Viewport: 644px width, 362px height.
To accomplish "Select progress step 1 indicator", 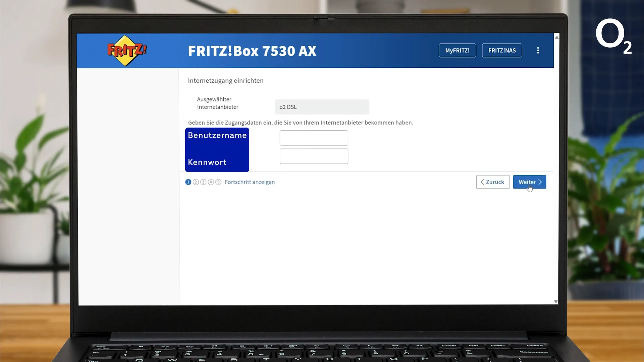I will tap(188, 182).
